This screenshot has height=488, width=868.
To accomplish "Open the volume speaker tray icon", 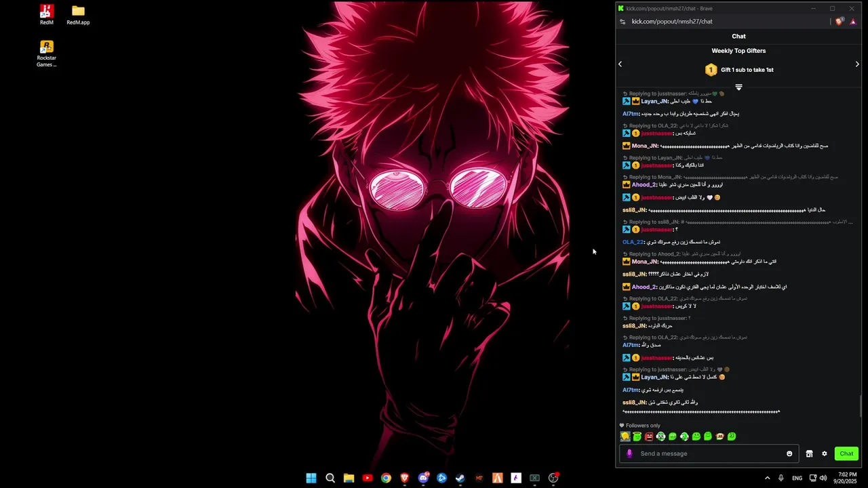I will tap(823, 478).
